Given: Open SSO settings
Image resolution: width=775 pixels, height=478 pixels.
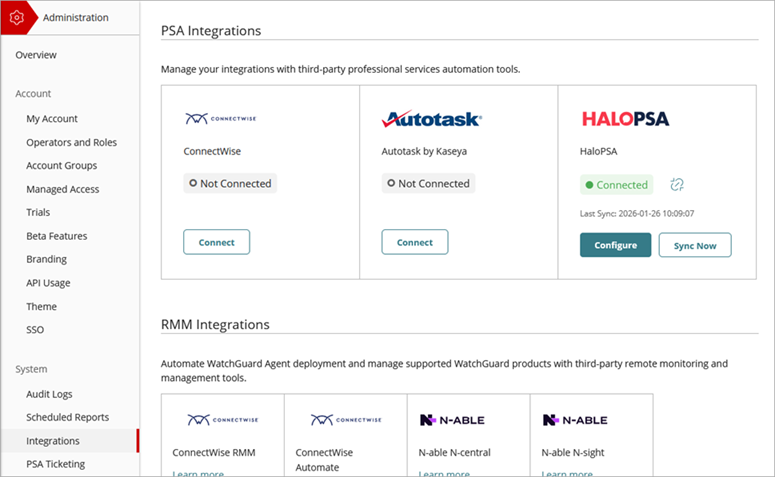Looking at the screenshot, I should coord(35,330).
